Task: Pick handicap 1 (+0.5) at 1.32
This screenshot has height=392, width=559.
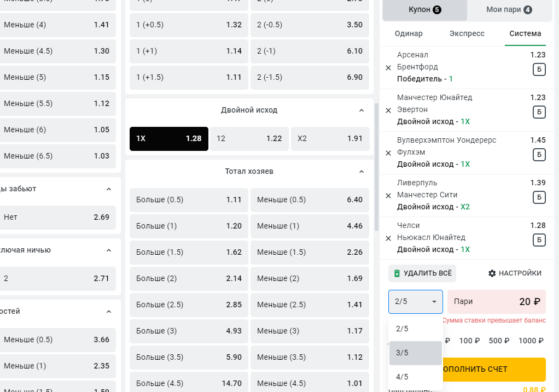Action: point(189,25)
